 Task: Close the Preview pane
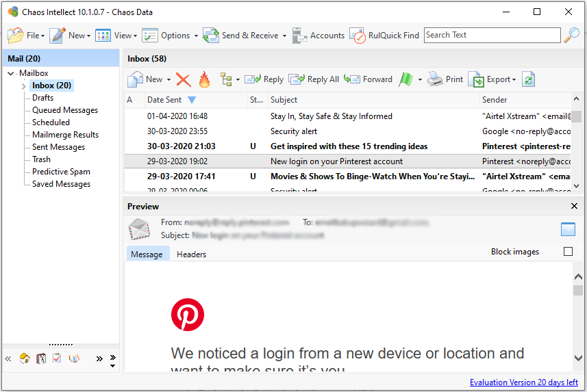(x=574, y=206)
